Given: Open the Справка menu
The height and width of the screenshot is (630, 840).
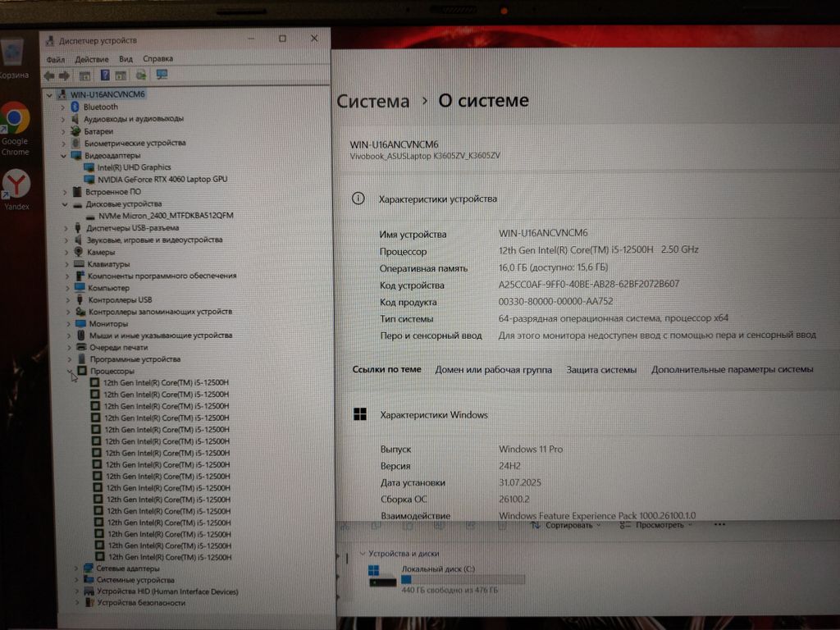Looking at the screenshot, I should coord(157,59).
